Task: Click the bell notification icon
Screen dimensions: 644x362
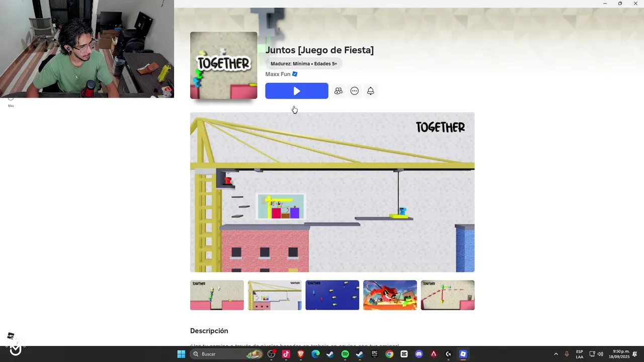Action: 370,91
